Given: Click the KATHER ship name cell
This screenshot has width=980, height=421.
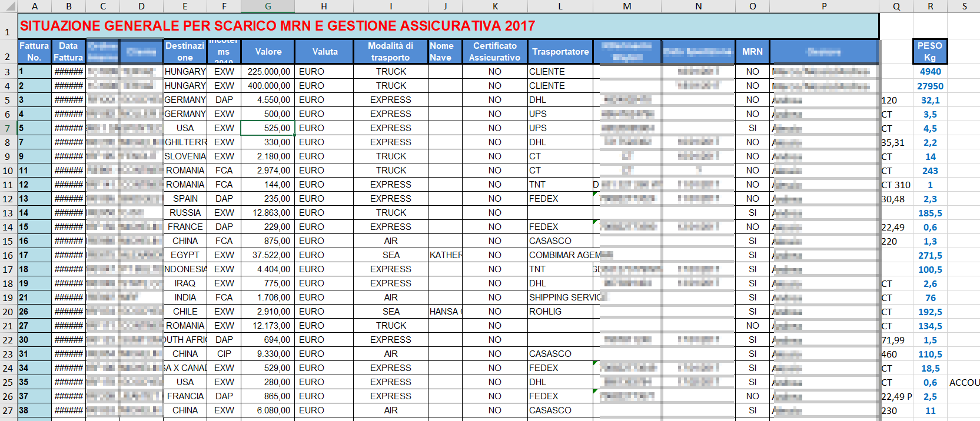Looking at the screenshot, I should 445,255.
